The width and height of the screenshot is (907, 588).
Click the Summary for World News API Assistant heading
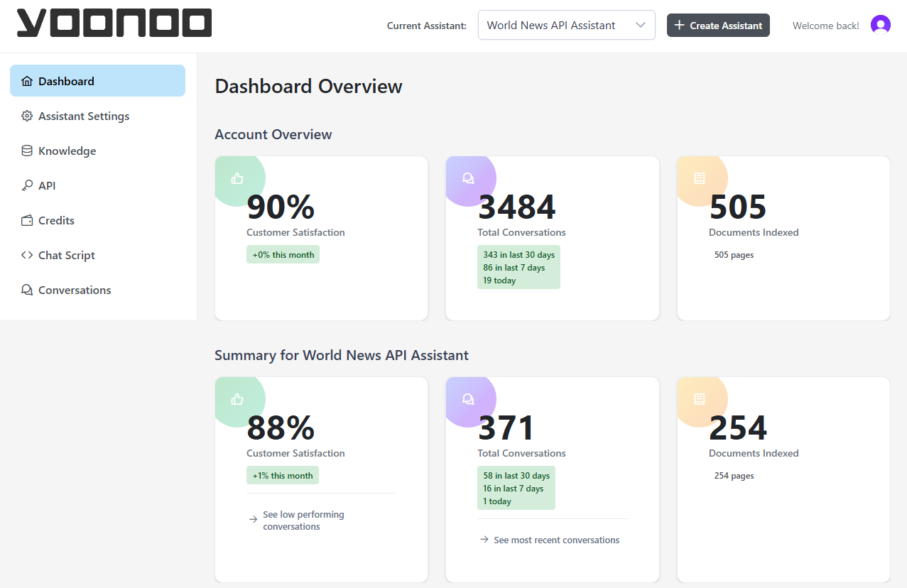[x=342, y=355]
